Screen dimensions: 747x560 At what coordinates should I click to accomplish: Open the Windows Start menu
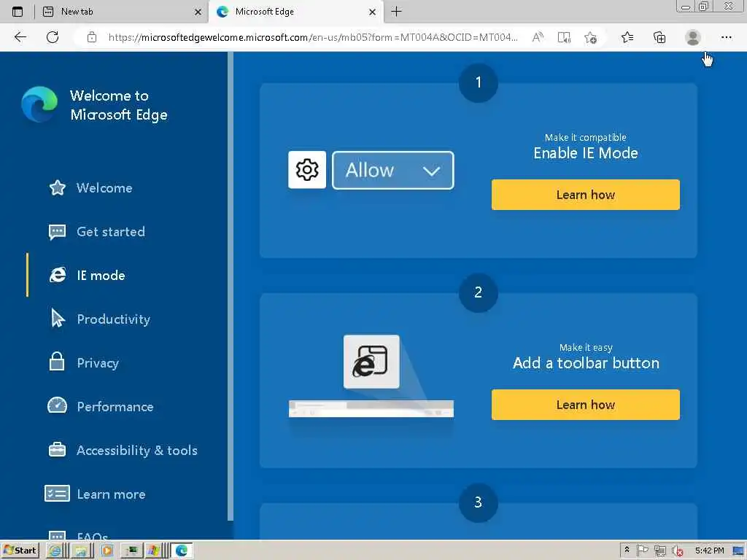coord(20,551)
